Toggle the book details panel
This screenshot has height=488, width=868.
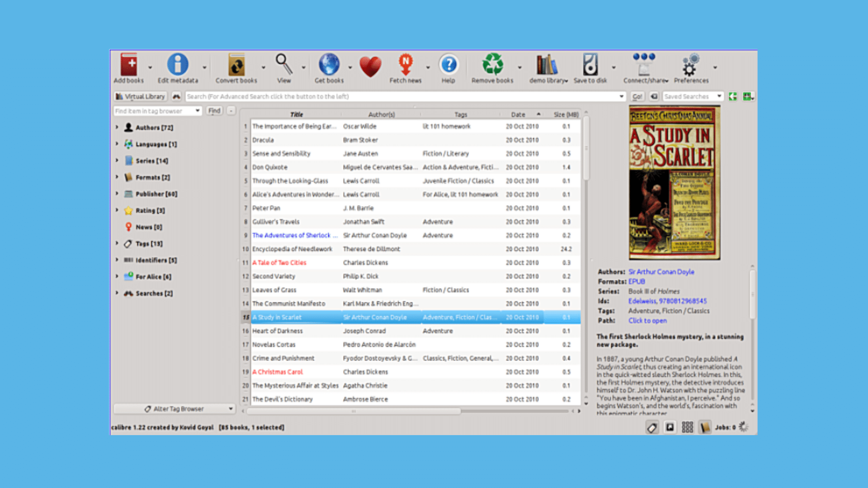tap(705, 427)
